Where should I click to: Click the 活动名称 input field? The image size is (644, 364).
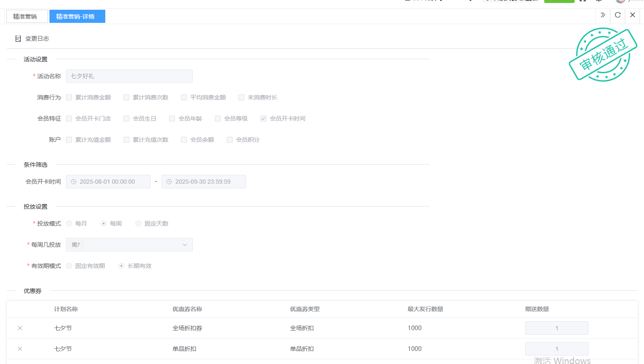point(129,76)
